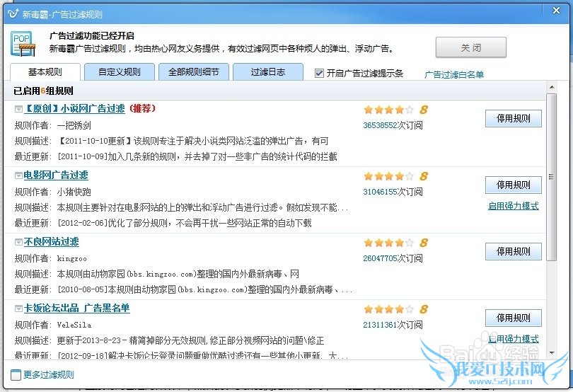The image size is (573, 392).
Task: Enable 启用强力模式 for 电影网广告过滤
Action: [514, 206]
